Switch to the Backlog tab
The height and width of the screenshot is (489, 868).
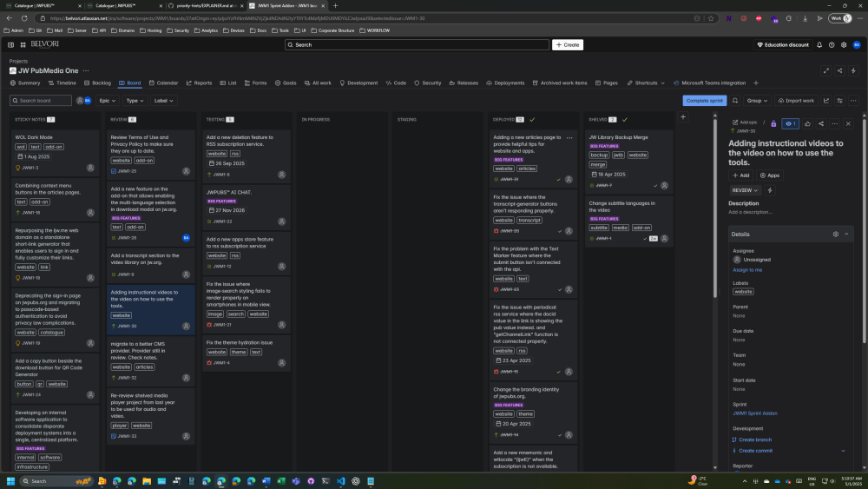pyautogui.click(x=97, y=83)
